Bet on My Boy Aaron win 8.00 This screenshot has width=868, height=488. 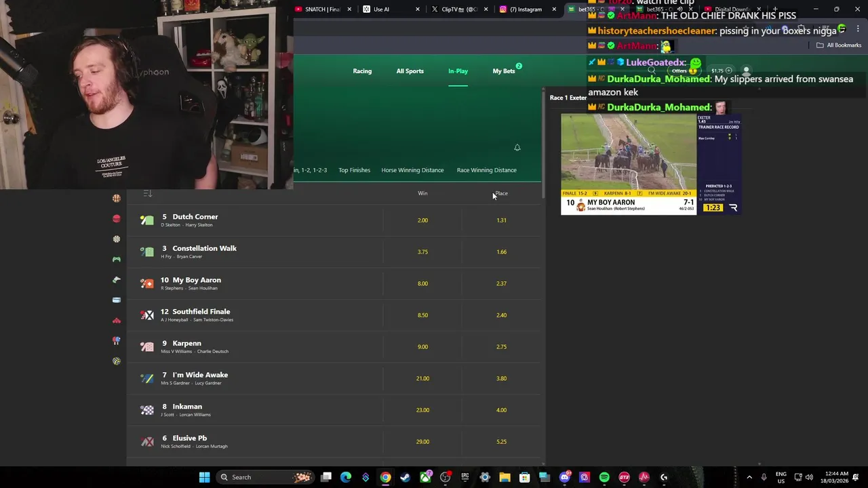point(422,283)
